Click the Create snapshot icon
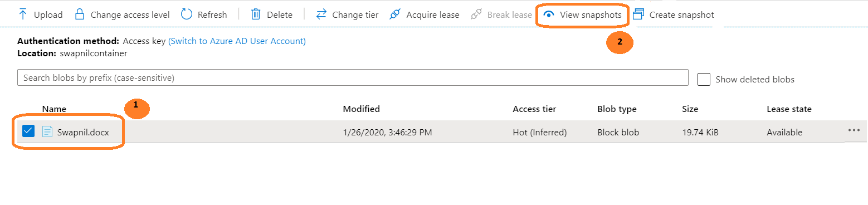The width and height of the screenshot is (868, 205). point(638,14)
